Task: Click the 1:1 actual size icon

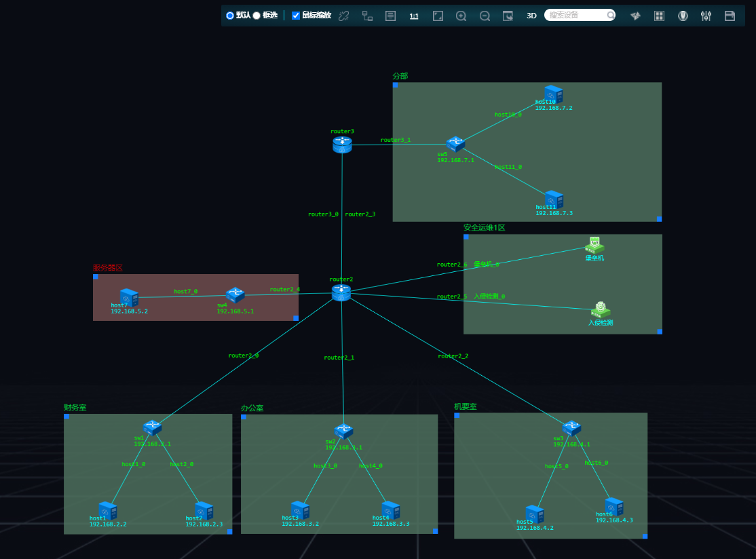Action: click(414, 16)
